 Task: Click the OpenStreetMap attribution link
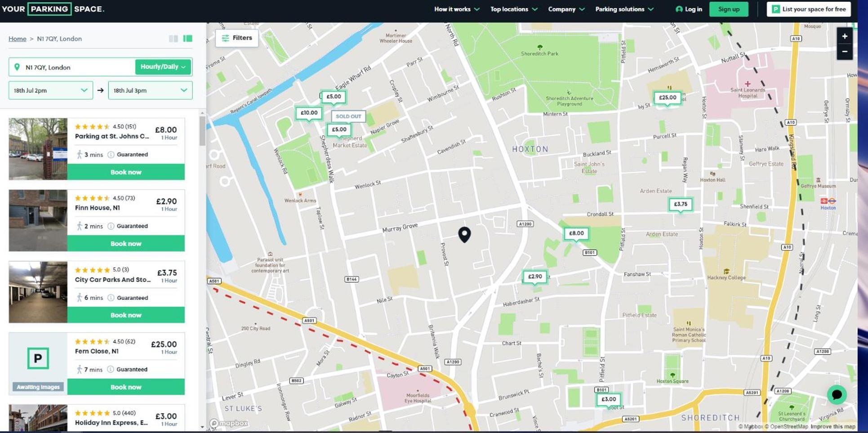click(x=786, y=427)
